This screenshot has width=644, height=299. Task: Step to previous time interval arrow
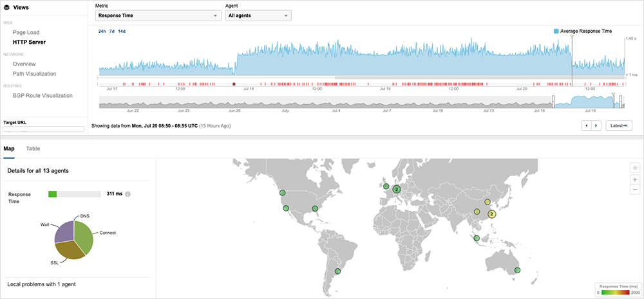click(586, 126)
